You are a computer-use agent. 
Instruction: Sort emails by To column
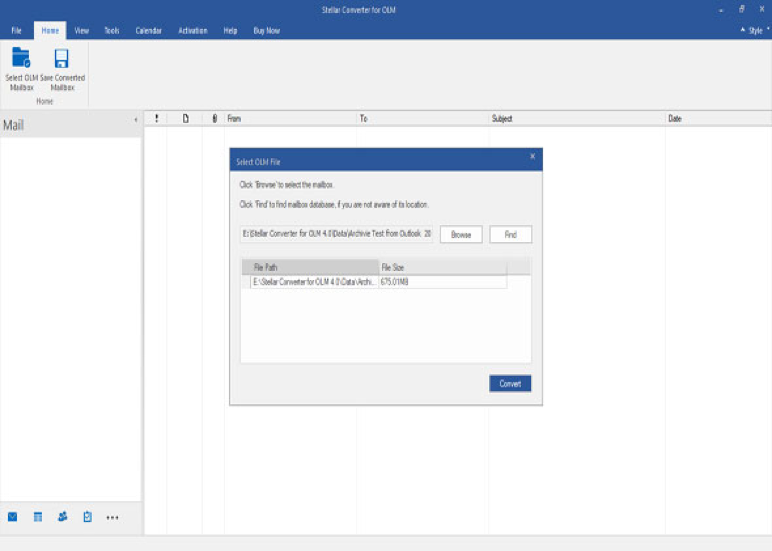[x=422, y=118]
